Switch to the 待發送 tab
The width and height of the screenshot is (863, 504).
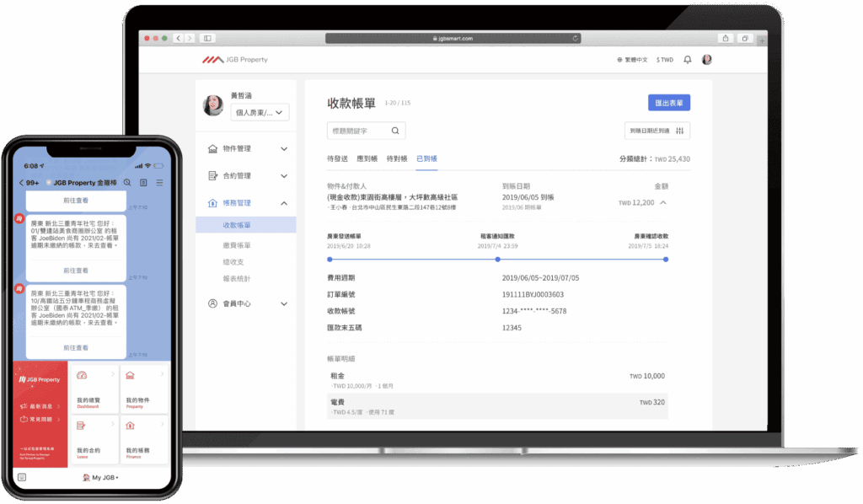coord(337,158)
